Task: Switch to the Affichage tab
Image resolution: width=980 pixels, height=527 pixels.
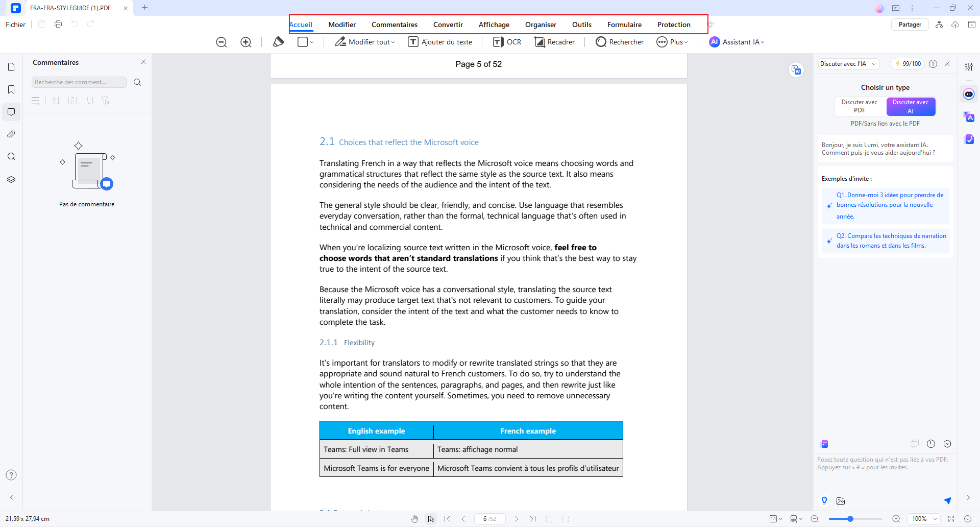Action: pos(494,25)
